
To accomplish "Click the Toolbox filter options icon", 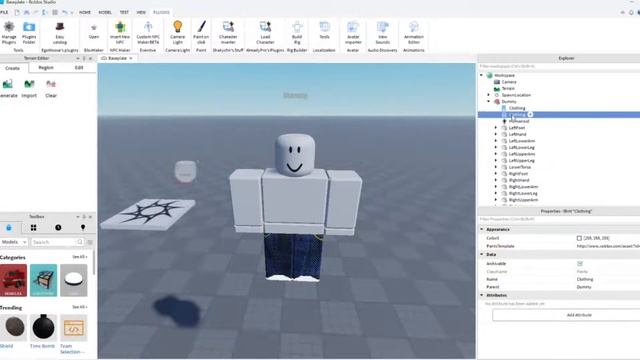I will click(x=90, y=242).
